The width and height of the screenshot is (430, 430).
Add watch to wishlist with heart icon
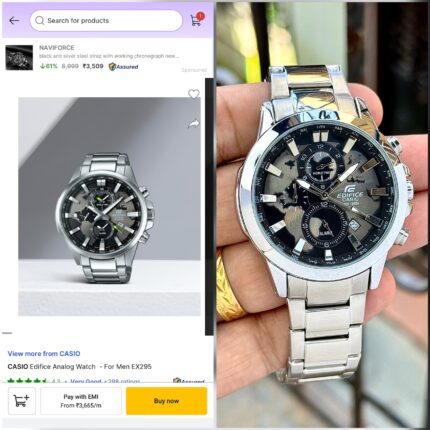194,94
